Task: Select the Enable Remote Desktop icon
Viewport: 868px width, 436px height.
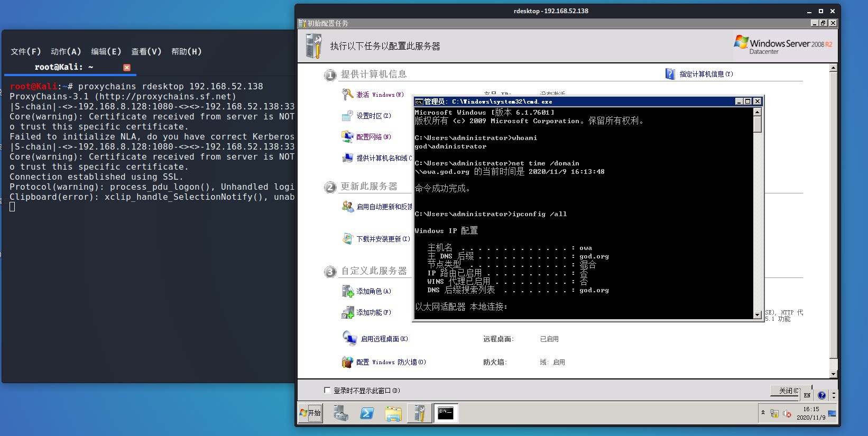Action: click(349, 338)
